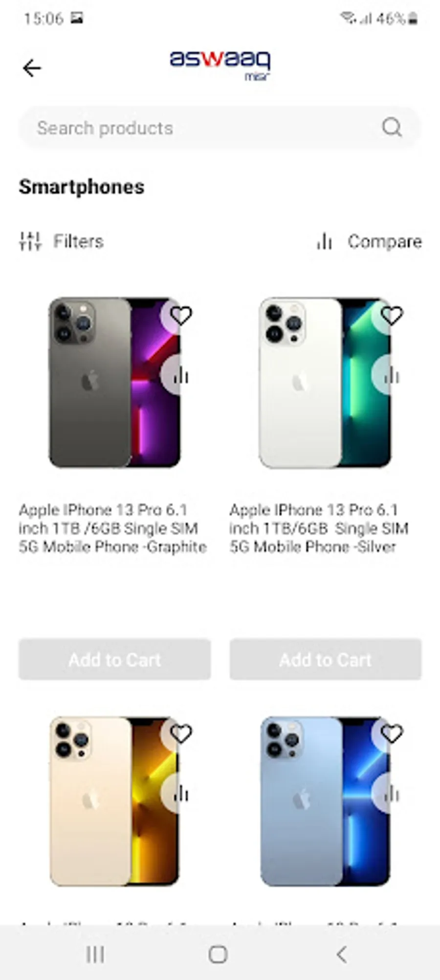Open Android recent apps button
The height and width of the screenshot is (980, 440).
95,954
